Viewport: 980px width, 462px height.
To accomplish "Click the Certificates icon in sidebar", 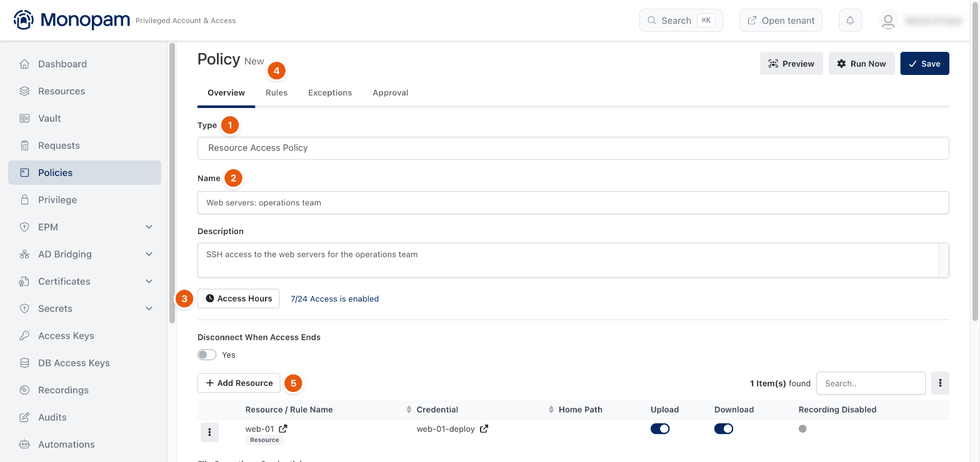I will click(x=24, y=282).
